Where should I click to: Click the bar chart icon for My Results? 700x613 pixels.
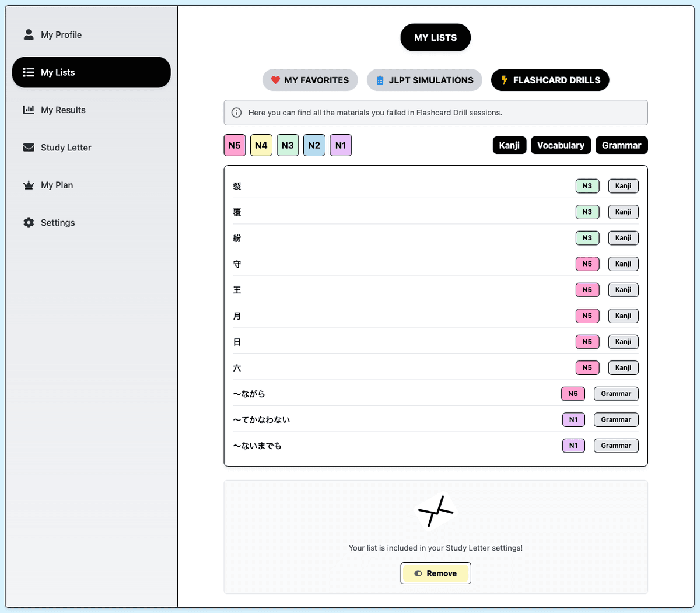(x=28, y=110)
